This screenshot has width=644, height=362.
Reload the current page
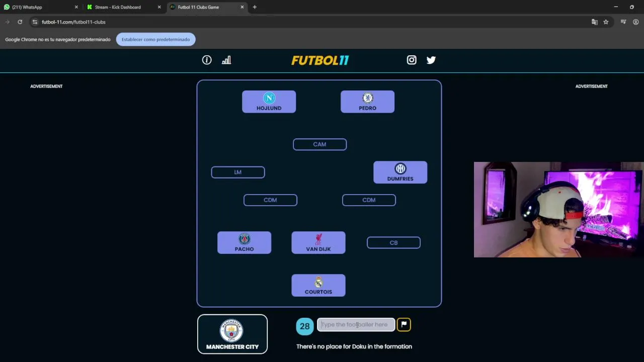[20, 22]
